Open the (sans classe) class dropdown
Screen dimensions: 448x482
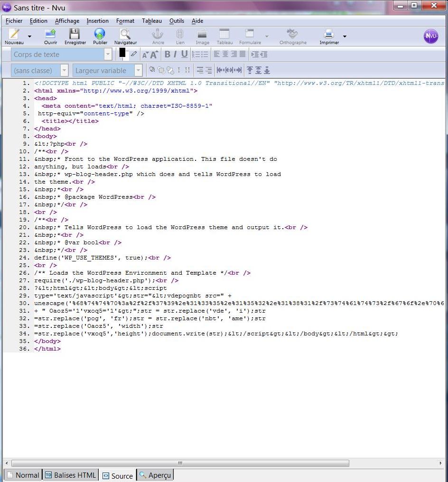(39, 70)
